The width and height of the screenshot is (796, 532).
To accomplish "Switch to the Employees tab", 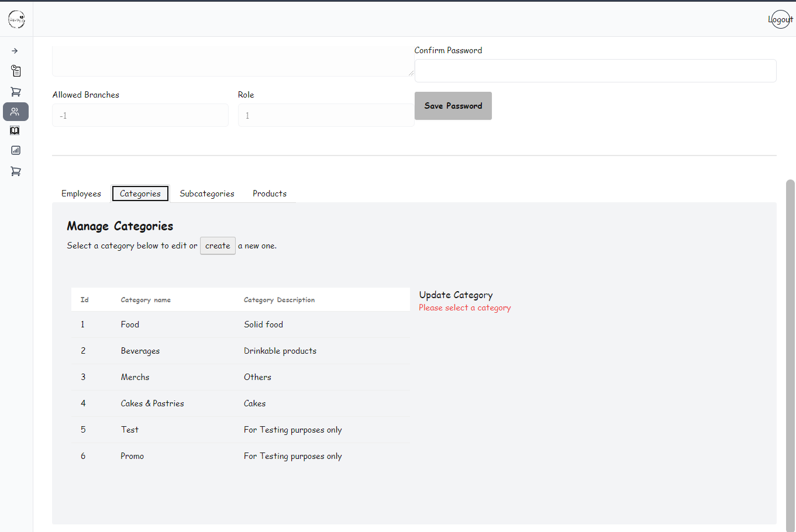I will [x=81, y=193].
